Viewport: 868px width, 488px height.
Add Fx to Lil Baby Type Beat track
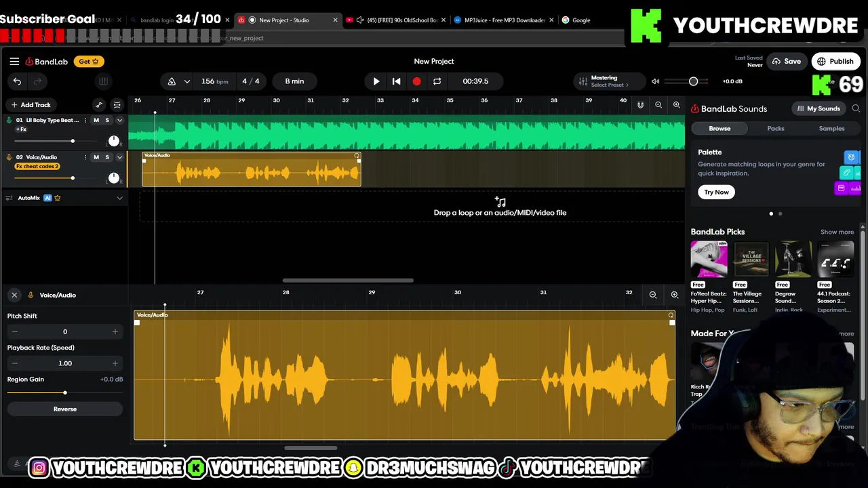22,129
